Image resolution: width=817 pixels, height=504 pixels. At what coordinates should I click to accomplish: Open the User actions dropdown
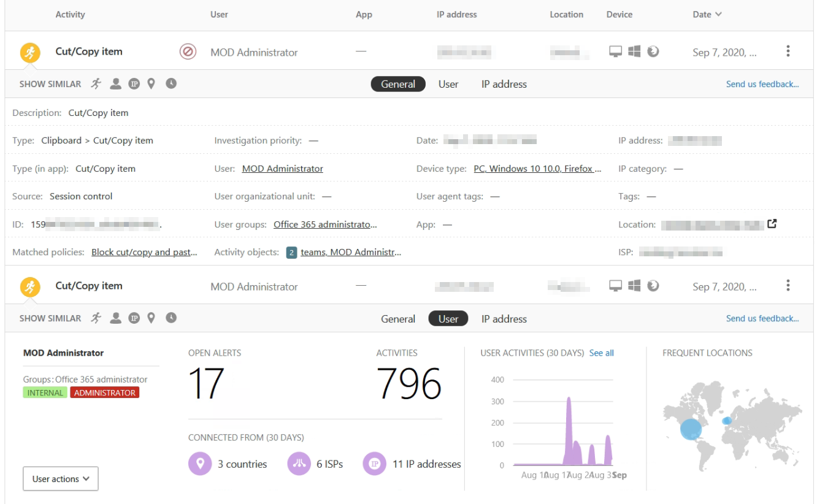click(61, 479)
